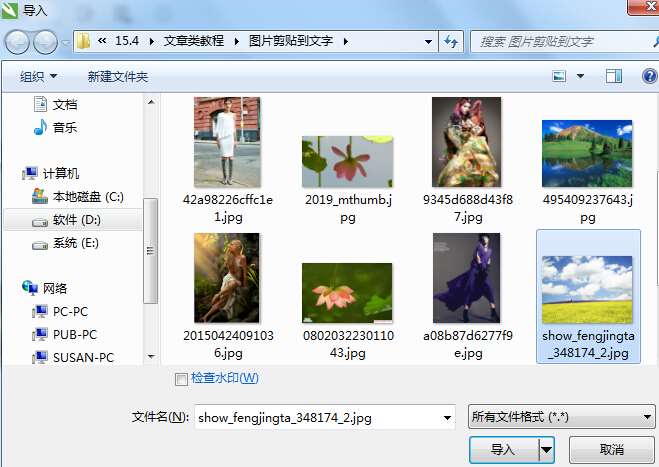The height and width of the screenshot is (467, 659).
Task: Open address bar history dropdown
Action: (x=428, y=41)
